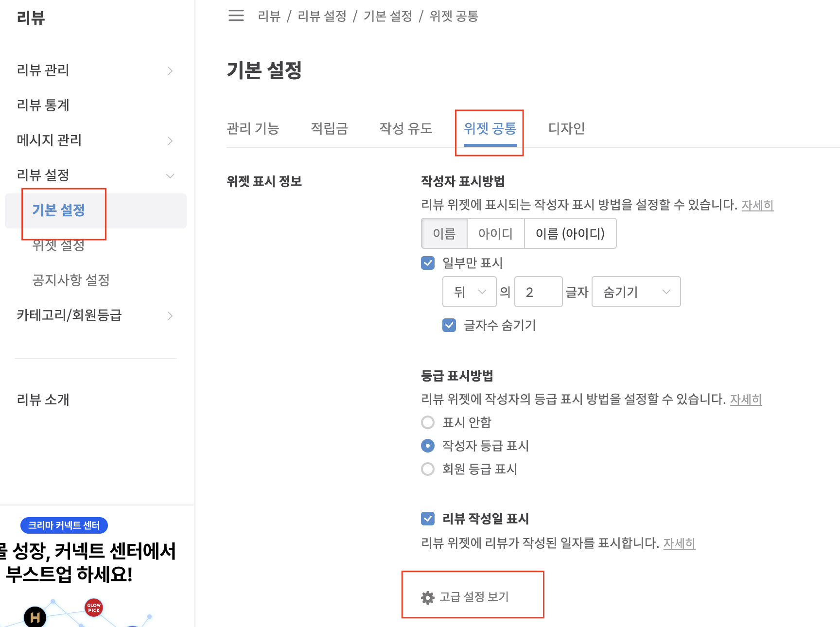The height and width of the screenshot is (627, 840).
Task: Select the 회원 등급 표시 radio option
Action: [x=428, y=469]
